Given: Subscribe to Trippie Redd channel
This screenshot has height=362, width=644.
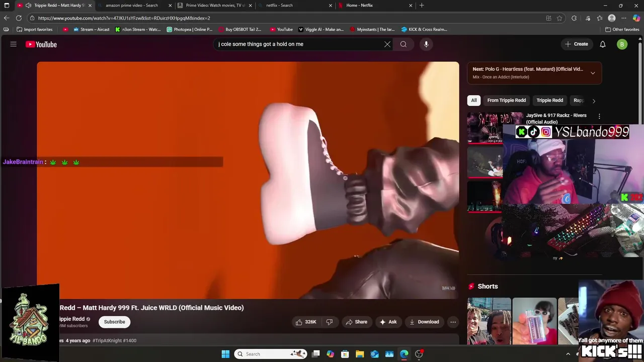Looking at the screenshot, I should 115,322.
